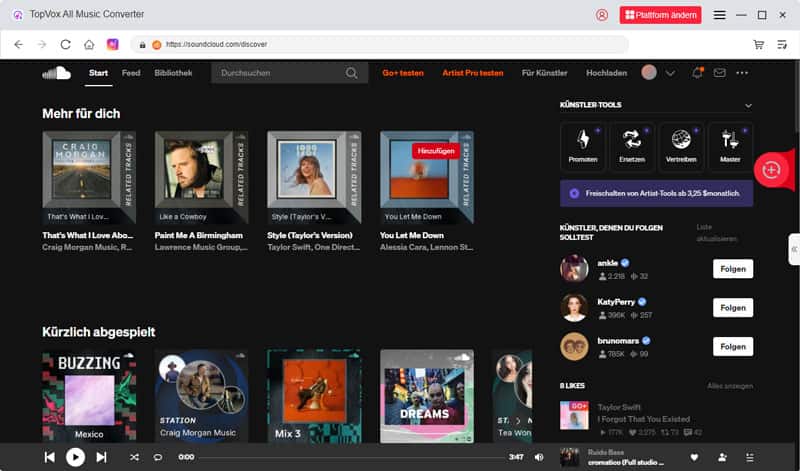800x471 pixels.
Task: Click the previous track button
Action: tap(49, 457)
